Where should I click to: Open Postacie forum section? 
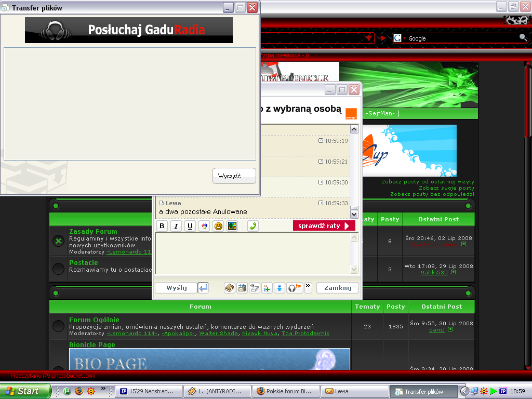[x=84, y=262]
